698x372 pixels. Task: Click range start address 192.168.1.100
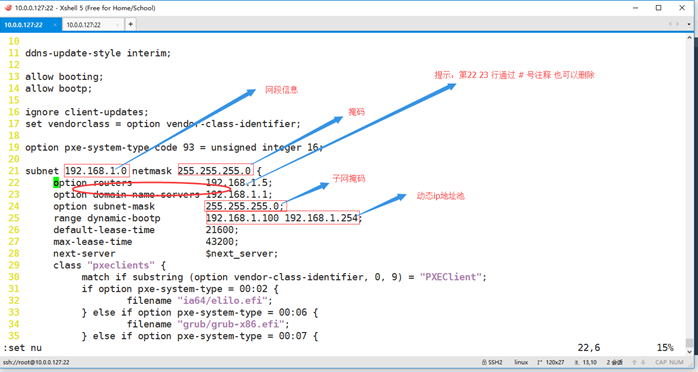pos(243,218)
